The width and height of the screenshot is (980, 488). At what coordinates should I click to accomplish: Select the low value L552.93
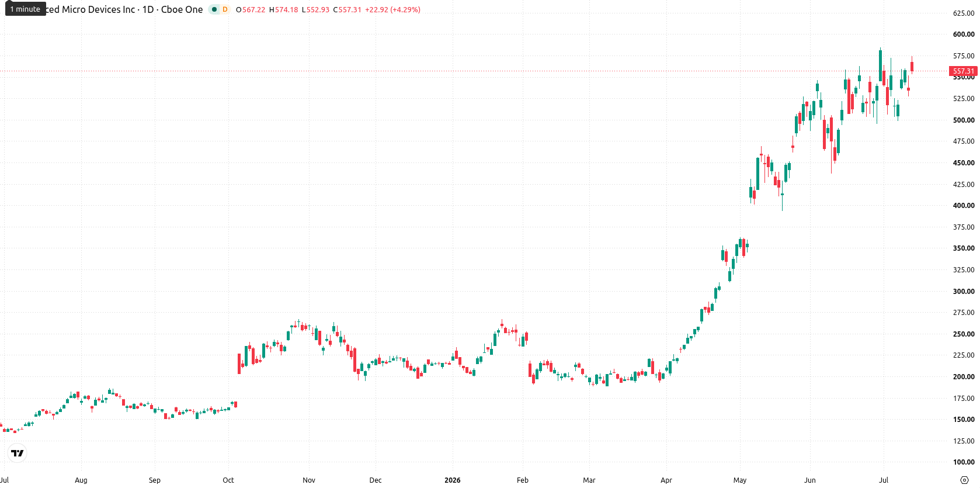[x=315, y=10]
